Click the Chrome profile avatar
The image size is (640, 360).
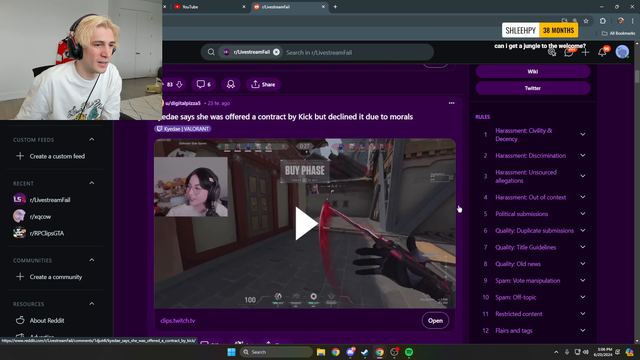(x=620, y=21)
